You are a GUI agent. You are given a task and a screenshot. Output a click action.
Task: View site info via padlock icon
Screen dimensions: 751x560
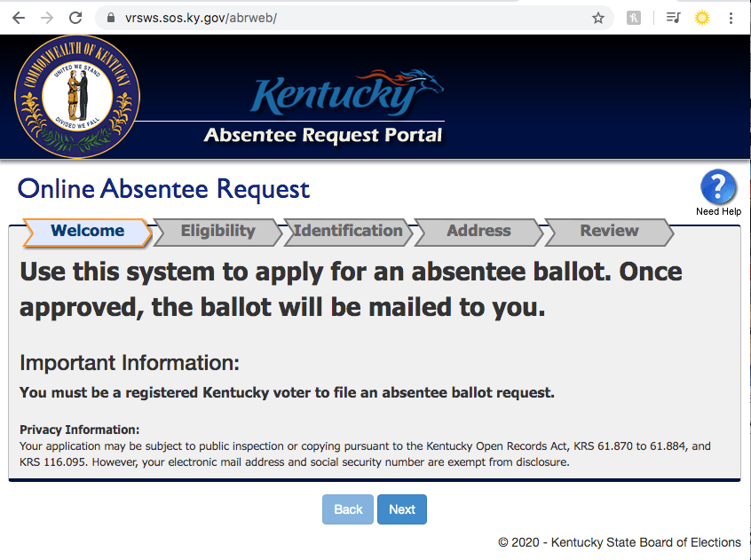coord(111,18)
